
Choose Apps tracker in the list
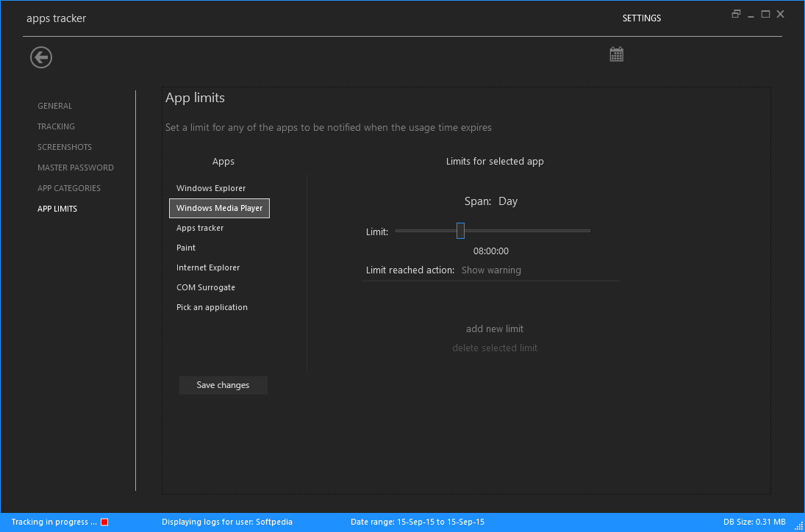pyautogui.click(x=200, y=228)
